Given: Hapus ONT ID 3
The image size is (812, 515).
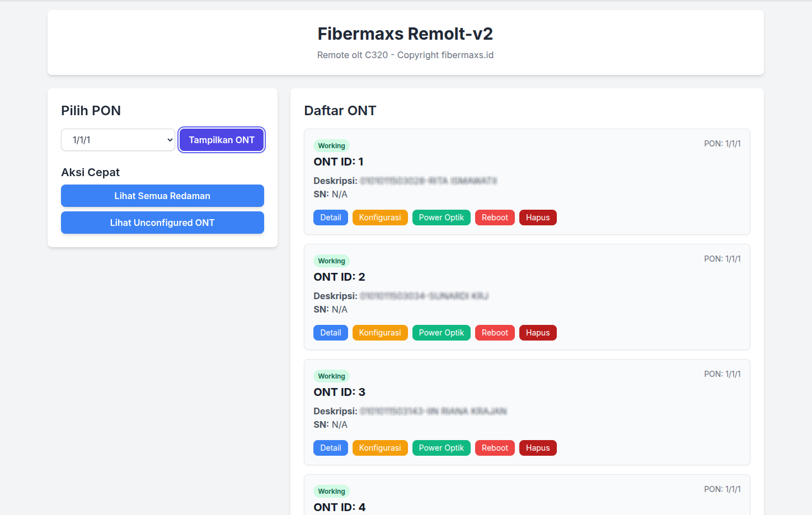Looking at the screenshot, I should 538,448.
